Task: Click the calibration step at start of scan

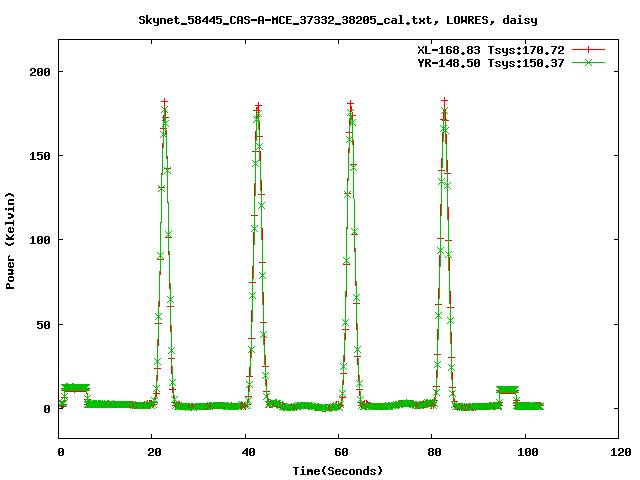Action: 75,388
